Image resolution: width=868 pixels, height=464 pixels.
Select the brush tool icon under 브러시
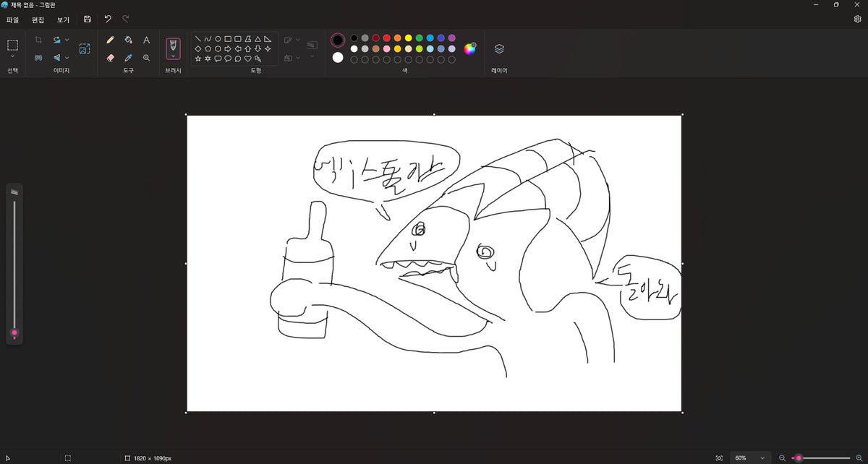point(173,45)
